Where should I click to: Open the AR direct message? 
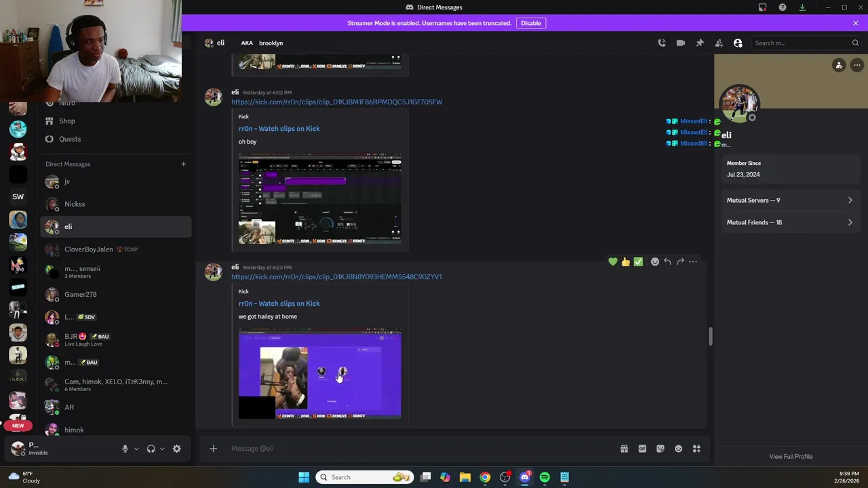pos(116,407)
